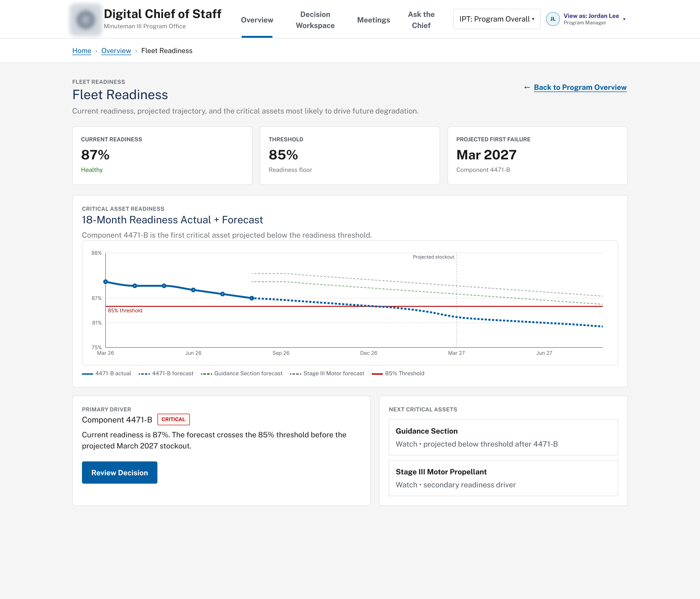The width and height of the screenshot is (700, 599).
Task: Click the left arrow beside Back to Program Overview
Action: point(527,88)
